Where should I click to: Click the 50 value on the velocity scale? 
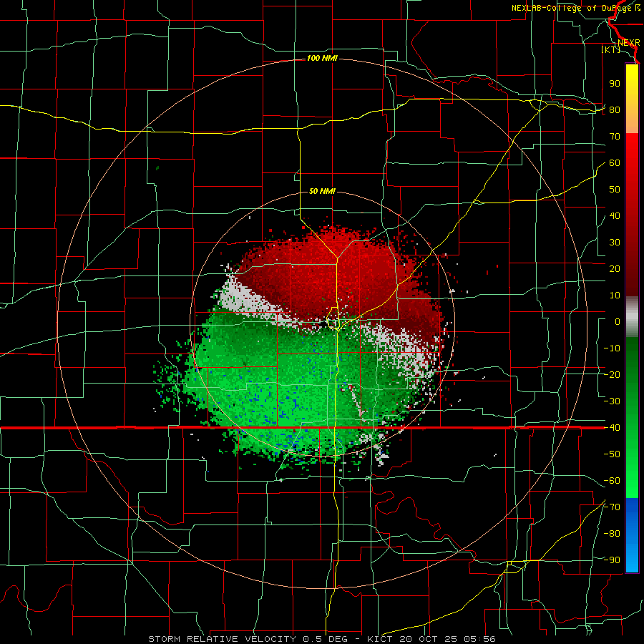[x=615, y=190]
